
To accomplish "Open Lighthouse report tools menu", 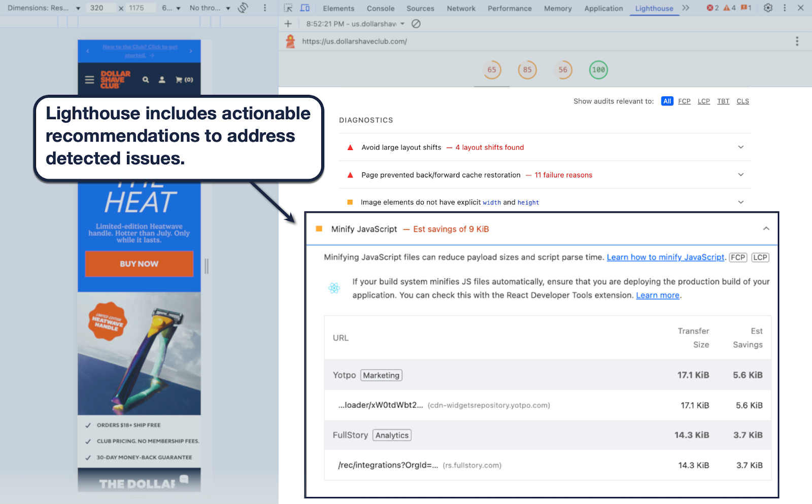I will [x=797, y=41].
